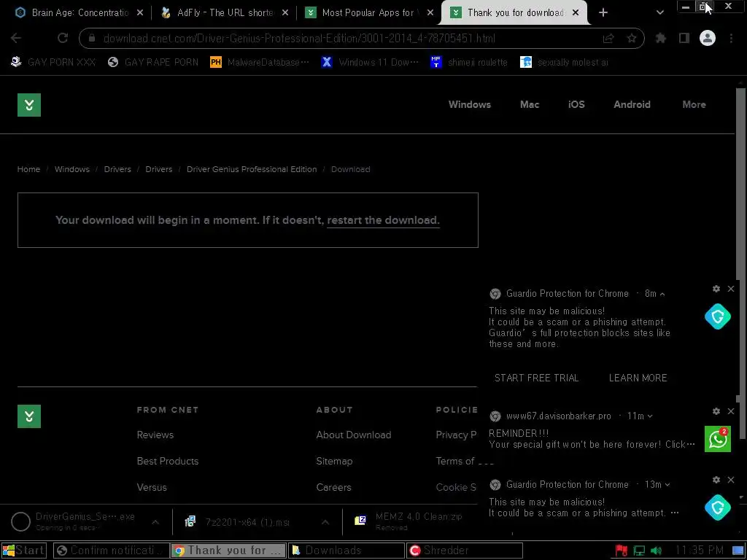Select Windows in the site navigation
This screenshot has height=560, width=747.
pyautogui.click(x=469, y=105)
